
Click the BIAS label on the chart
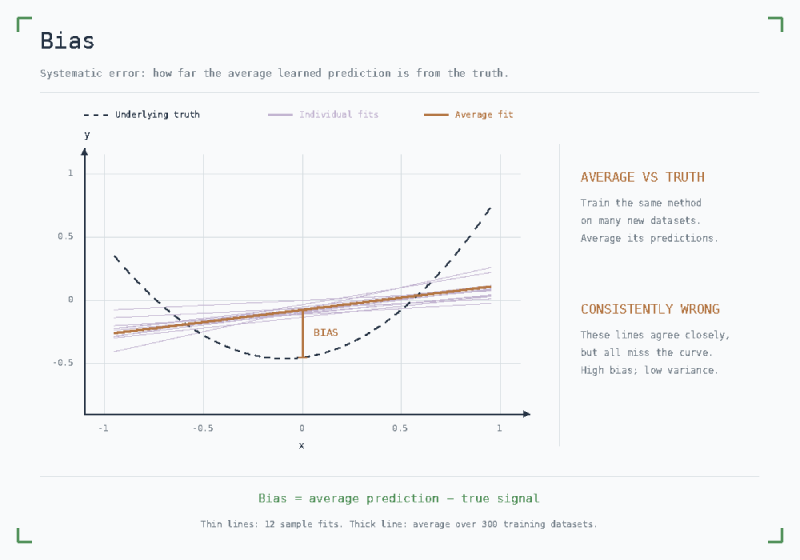tap(326, 333)
